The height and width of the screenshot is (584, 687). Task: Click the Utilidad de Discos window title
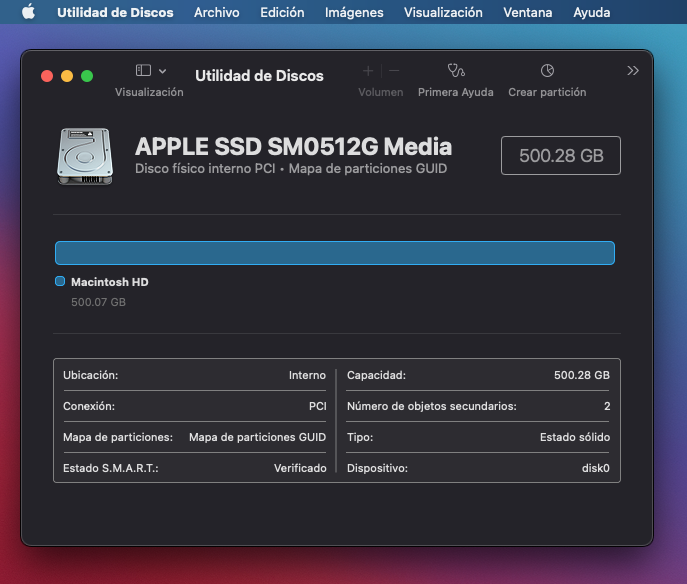tap(259, 76)
